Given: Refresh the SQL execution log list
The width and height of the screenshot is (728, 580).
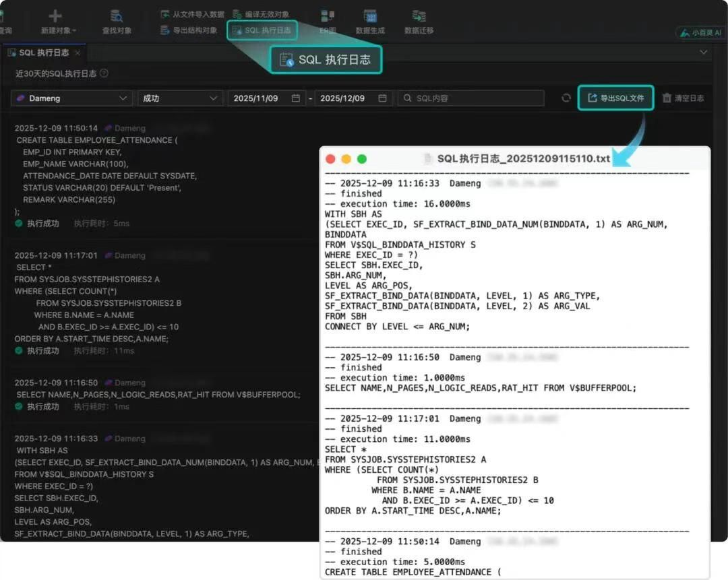Looking at the screenshot, I should [566, 98].
